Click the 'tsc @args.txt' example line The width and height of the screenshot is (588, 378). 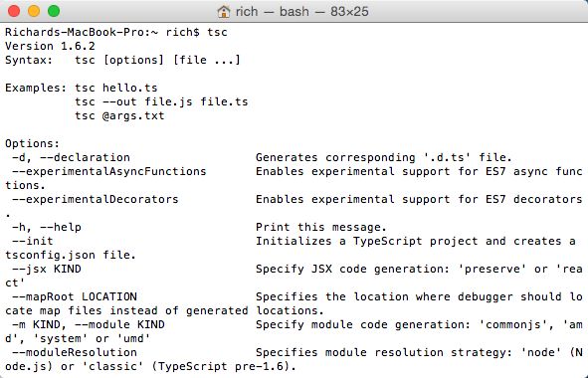119,115
